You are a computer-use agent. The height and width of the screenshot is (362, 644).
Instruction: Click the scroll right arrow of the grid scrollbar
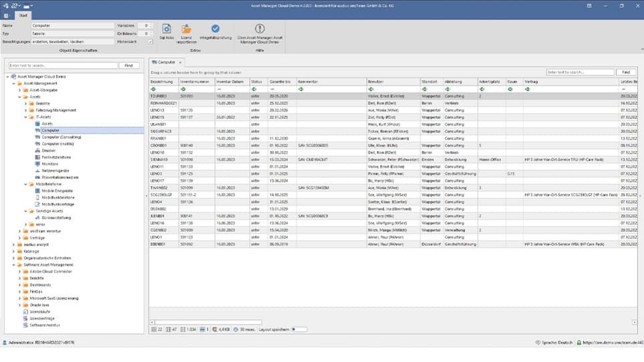[634, 322]
